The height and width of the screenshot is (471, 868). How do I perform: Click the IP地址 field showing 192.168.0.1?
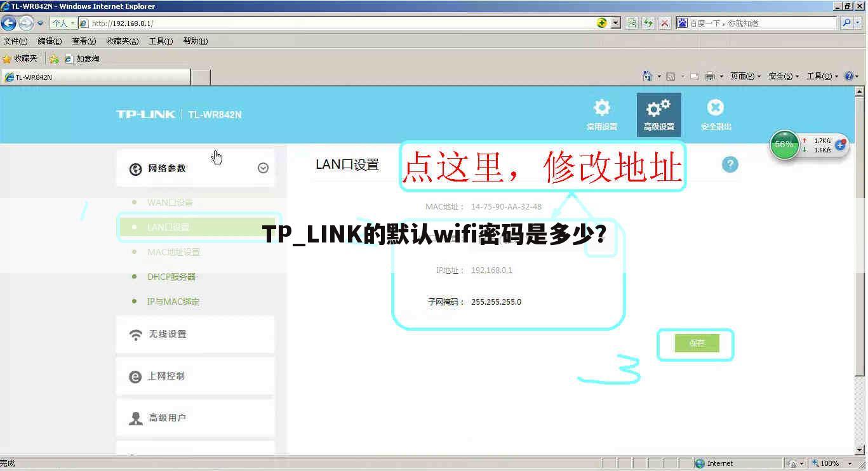click(491, 270)
